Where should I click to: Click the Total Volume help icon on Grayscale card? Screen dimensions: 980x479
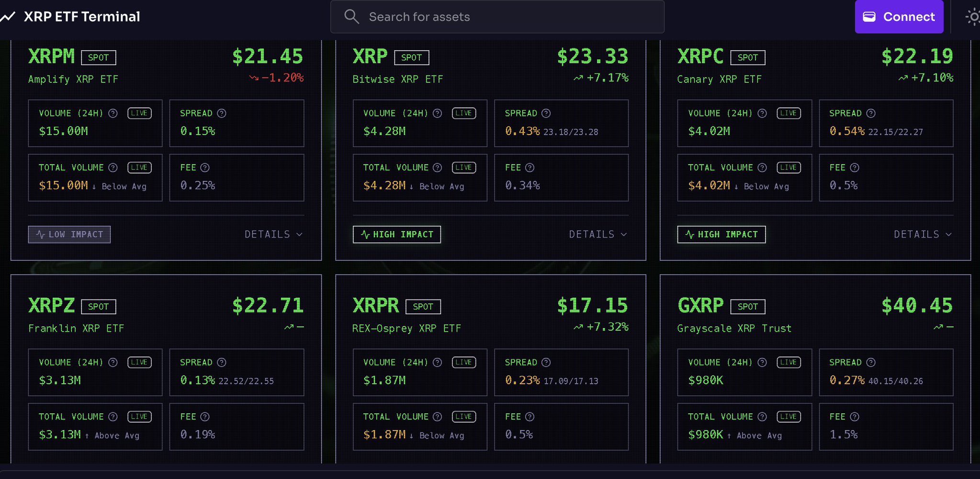pyautogui.click(x=762, y=417)
